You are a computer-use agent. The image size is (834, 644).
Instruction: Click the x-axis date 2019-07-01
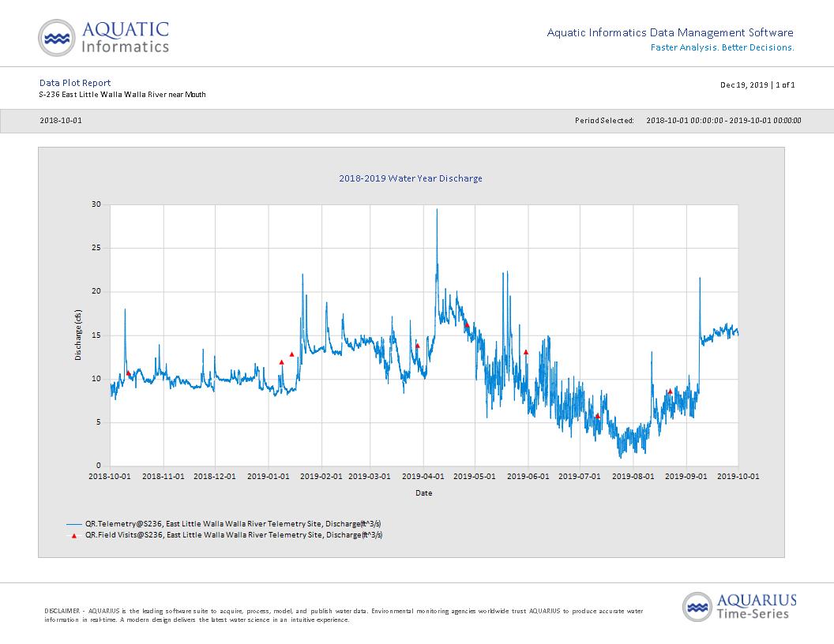point(580,476)
